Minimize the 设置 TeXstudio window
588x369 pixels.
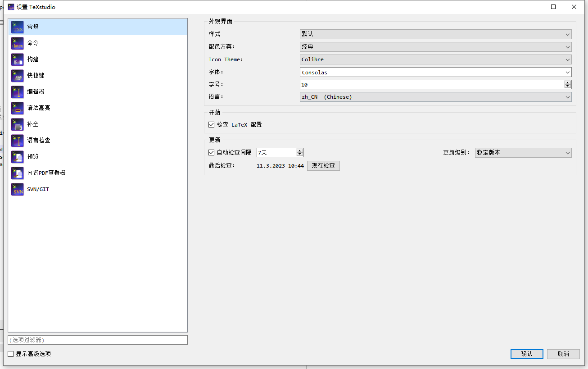click(533, 7)
